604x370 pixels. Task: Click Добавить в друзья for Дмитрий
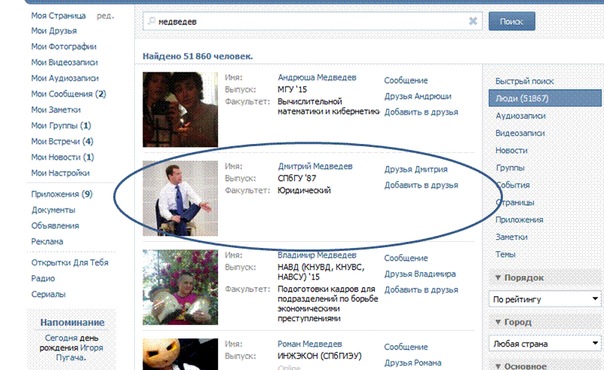pyautogui.click(x=421, y=185)
